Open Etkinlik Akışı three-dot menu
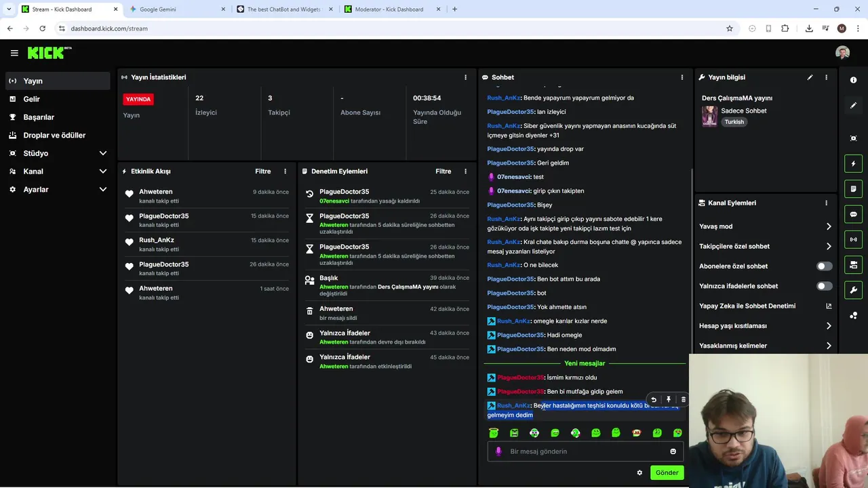 (x=285, y=171)
